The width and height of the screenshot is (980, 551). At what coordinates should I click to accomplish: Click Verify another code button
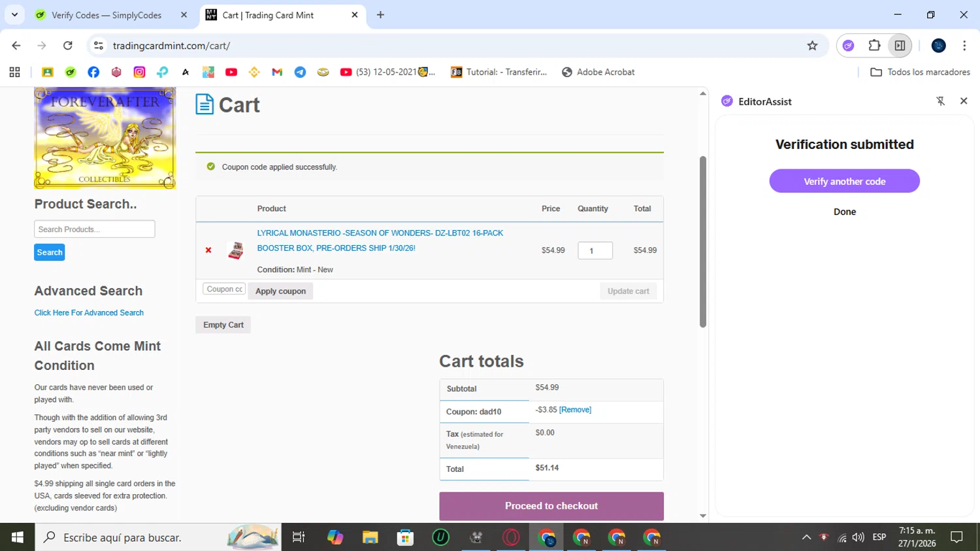coord(844,181)
